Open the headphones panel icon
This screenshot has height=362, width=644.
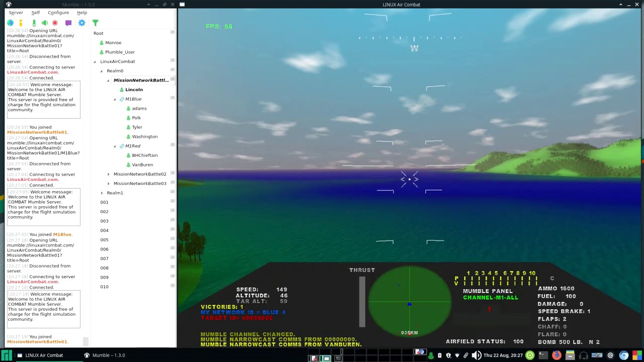point(584,355)
